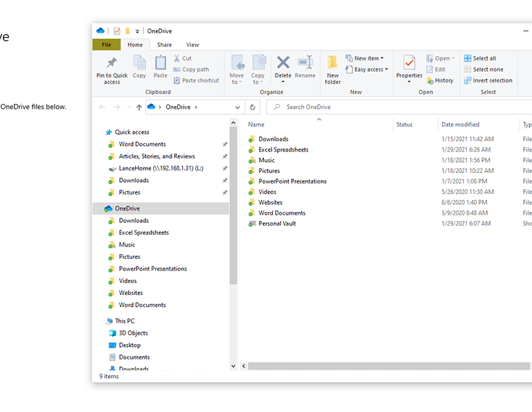Click the navigation pane vertical scrollbar
Screen dimensions: 532x412
click(x=233, y=207)
